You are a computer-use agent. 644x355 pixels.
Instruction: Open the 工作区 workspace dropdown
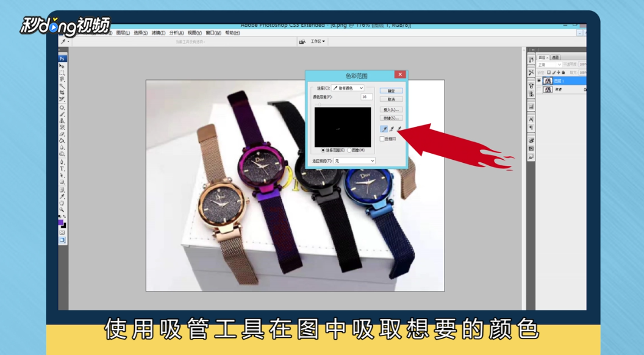pos(318,41)
